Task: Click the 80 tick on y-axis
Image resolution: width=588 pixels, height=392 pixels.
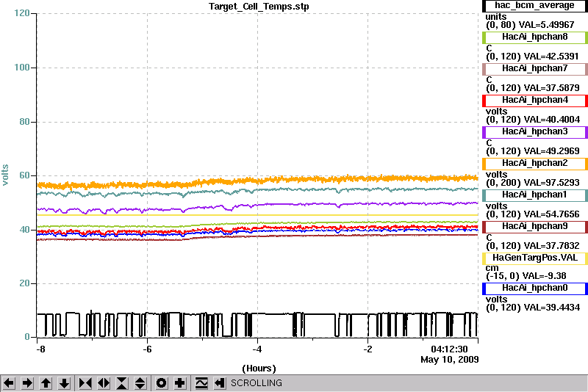Action: [24, 122]
